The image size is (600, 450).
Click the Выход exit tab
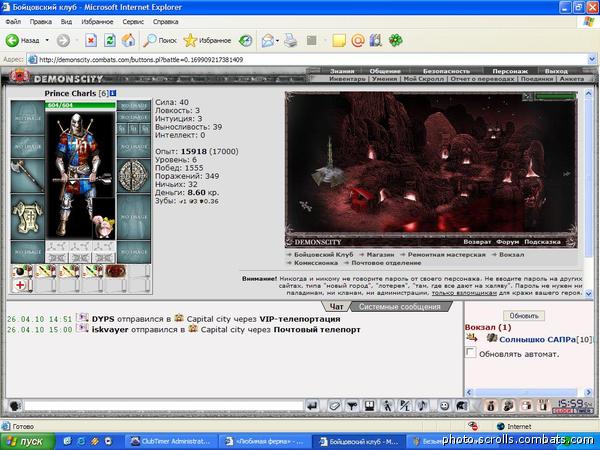[556, 71]
